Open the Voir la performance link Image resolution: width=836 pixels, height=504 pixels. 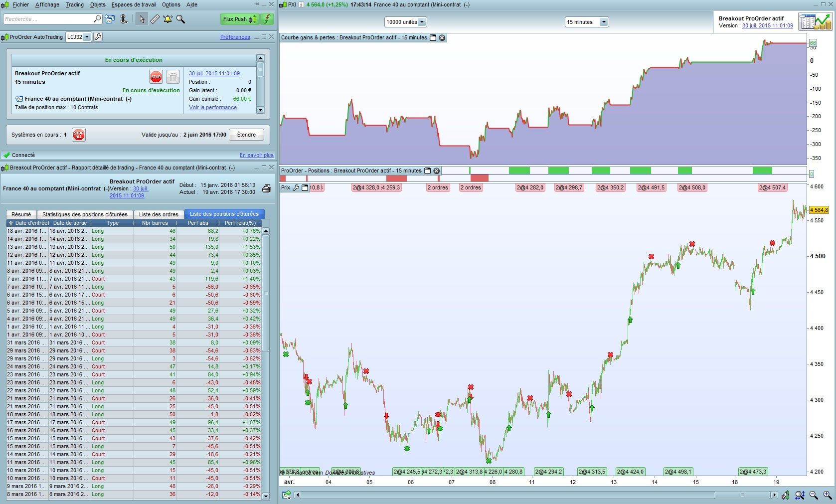[x=213, y=107]
